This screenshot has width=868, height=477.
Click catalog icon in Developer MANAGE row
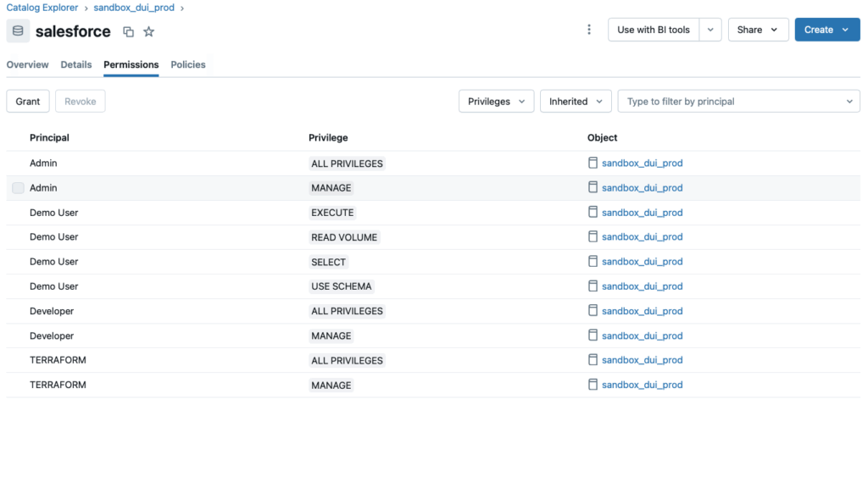click(x=593, y=336)
